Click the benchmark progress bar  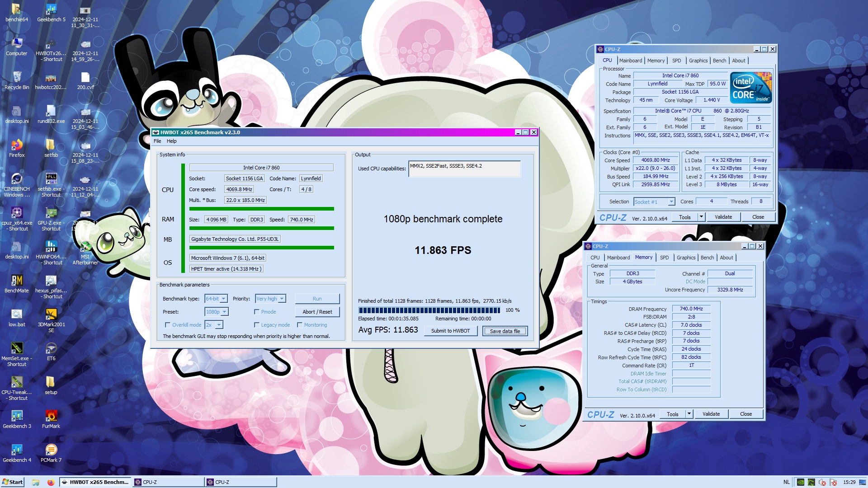[429, 310]
